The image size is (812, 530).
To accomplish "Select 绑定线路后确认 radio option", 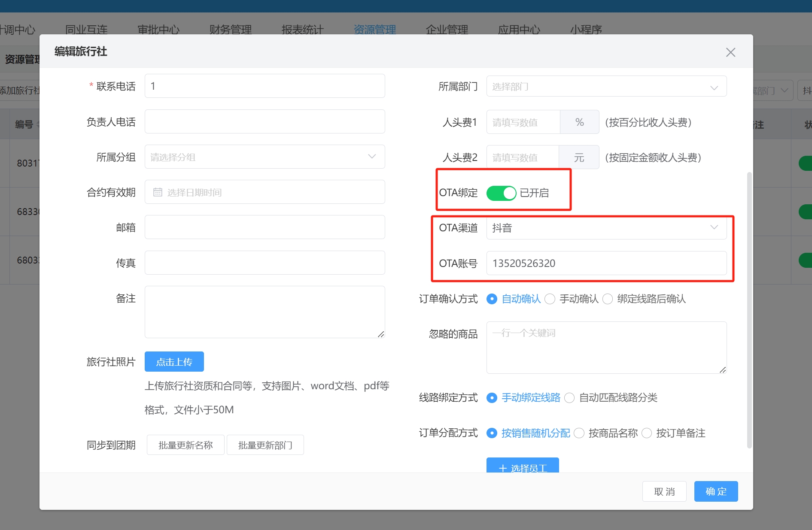I will (608, 299).
